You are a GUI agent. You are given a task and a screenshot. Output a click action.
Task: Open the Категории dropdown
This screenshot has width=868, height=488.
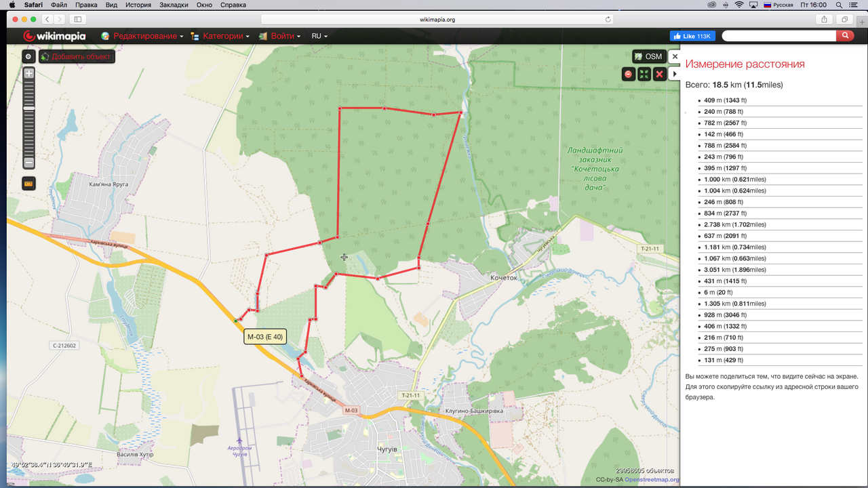(x=220, y=36)
